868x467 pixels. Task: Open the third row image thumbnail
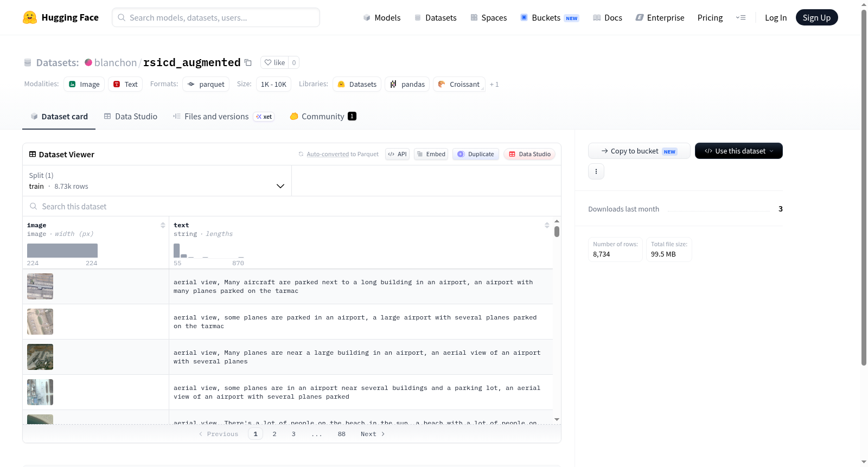tap(40, 357)
